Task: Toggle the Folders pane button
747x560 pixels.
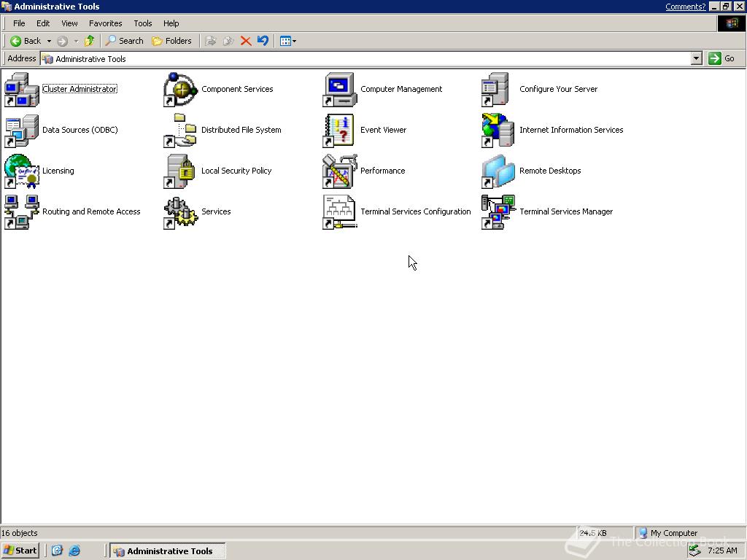Action: pos(171,41)
